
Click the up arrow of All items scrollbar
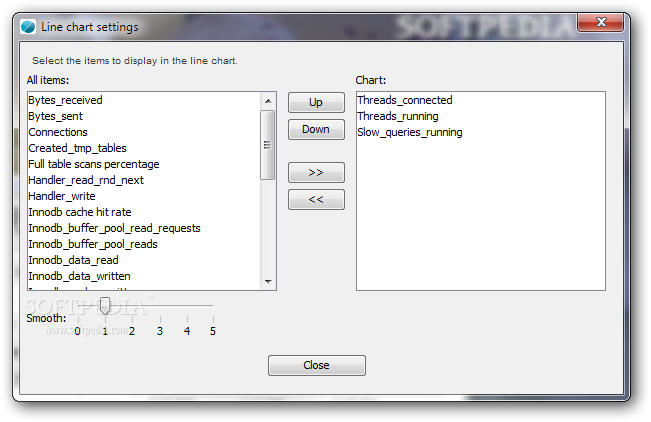(268, 101)
